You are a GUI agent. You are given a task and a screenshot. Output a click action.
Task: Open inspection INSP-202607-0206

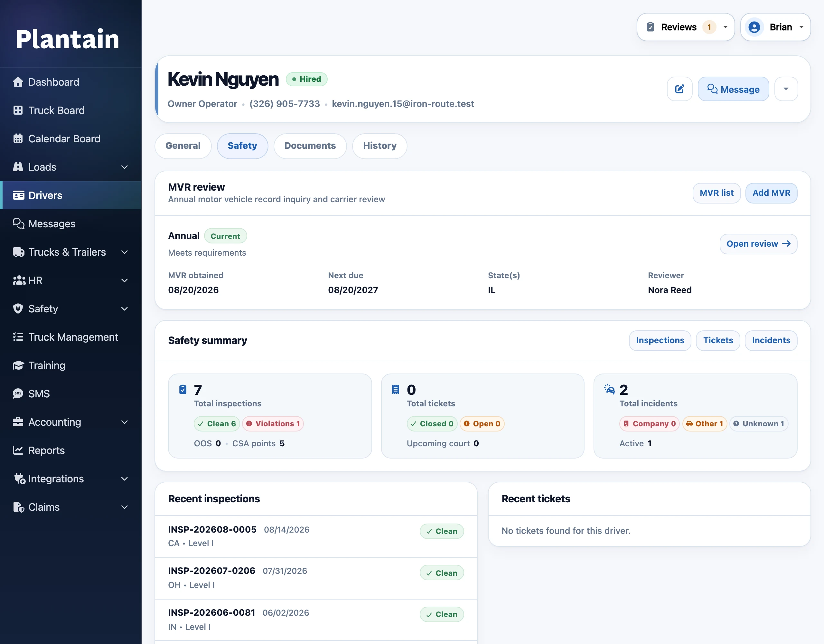[x=316, y=578]
